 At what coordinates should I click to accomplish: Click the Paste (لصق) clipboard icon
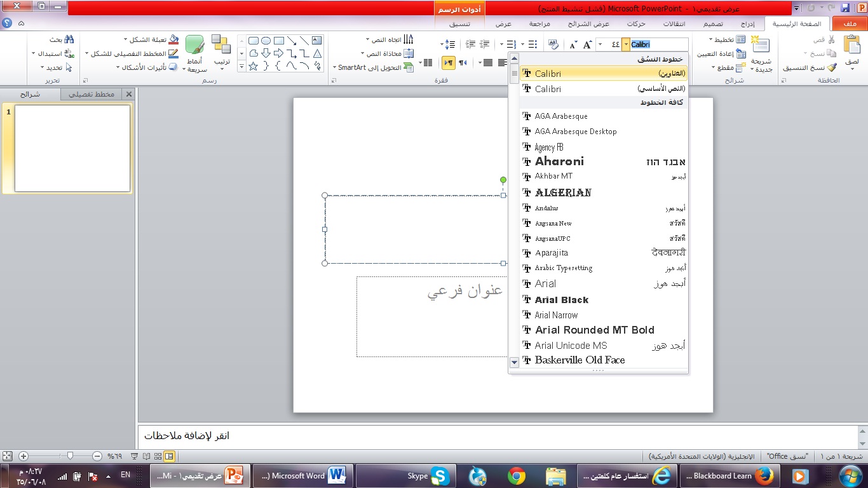click(x=851, y=46)
